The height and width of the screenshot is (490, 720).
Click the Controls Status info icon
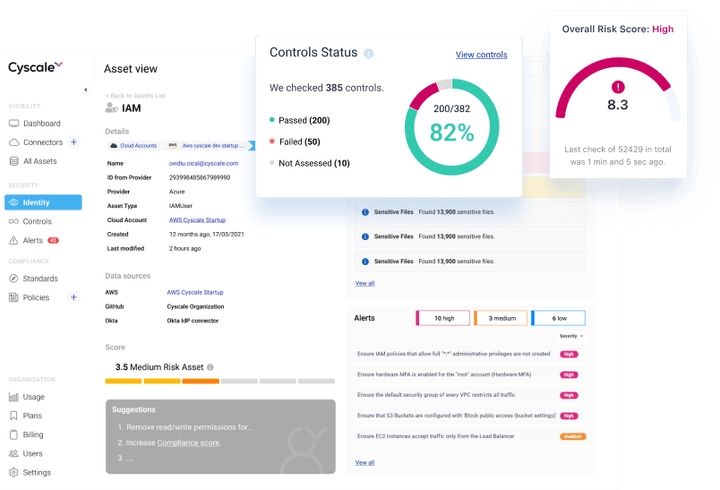tap(368, 54)
